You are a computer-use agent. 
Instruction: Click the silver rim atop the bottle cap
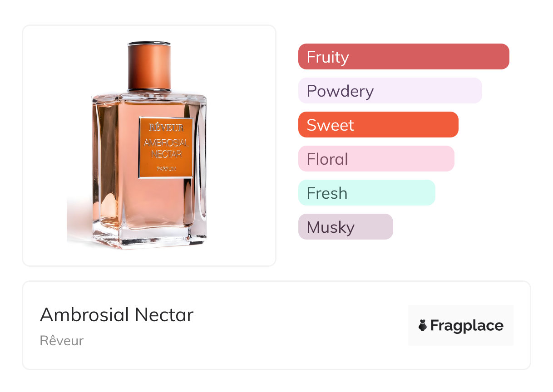(149, 44)
